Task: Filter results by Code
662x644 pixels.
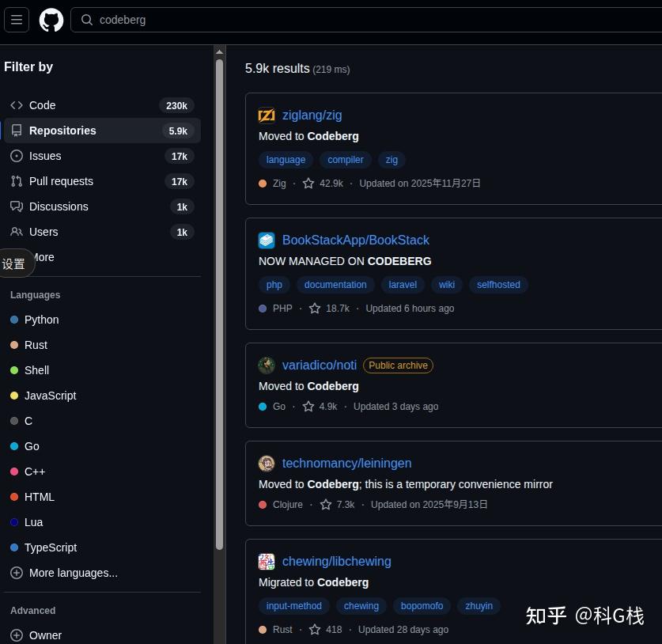Action: tap(102, 105)
